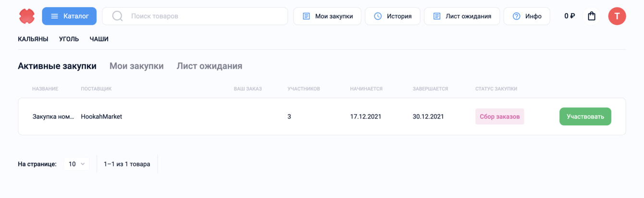Open the ЧАШИ category link

(99, 39)
